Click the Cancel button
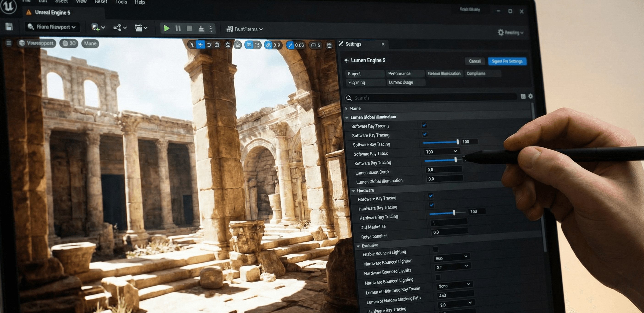This screenshot has width=644, height=313. point(474,61)
